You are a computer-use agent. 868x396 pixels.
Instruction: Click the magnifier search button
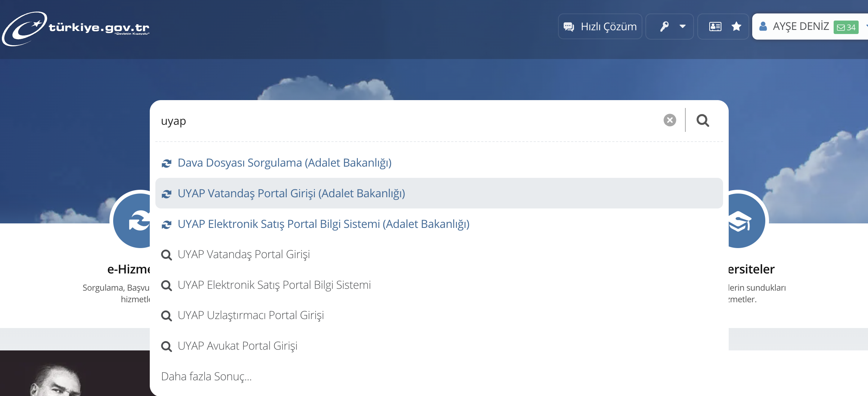[703, 120]
